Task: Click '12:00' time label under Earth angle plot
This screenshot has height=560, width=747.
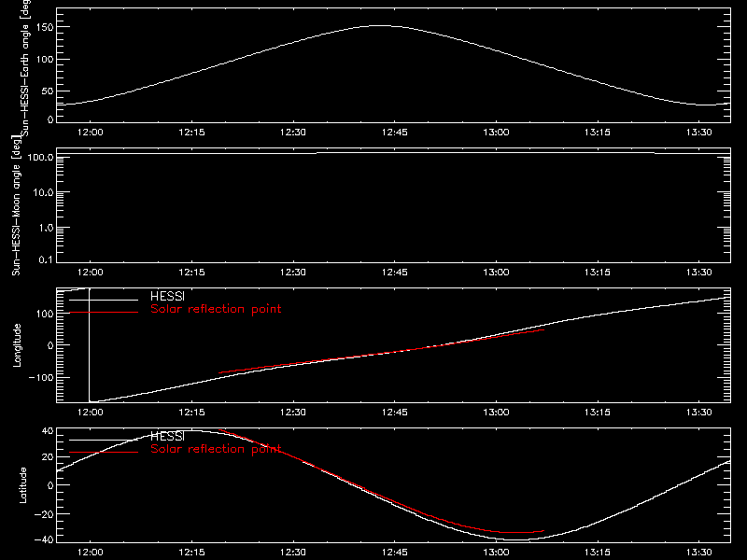Action: (x=90, y=132)
